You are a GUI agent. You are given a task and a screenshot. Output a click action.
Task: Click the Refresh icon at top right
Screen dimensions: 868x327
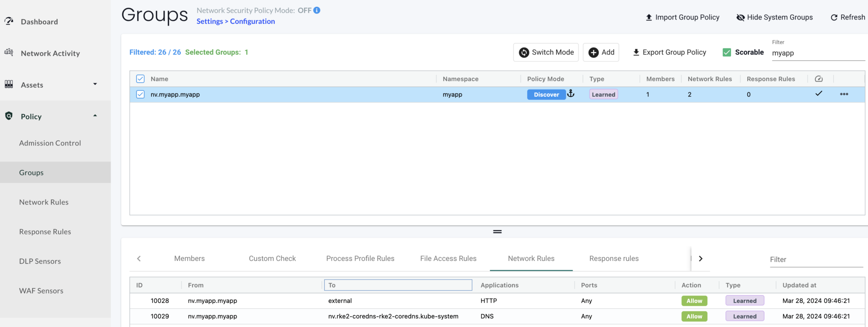tap(834, 17)
